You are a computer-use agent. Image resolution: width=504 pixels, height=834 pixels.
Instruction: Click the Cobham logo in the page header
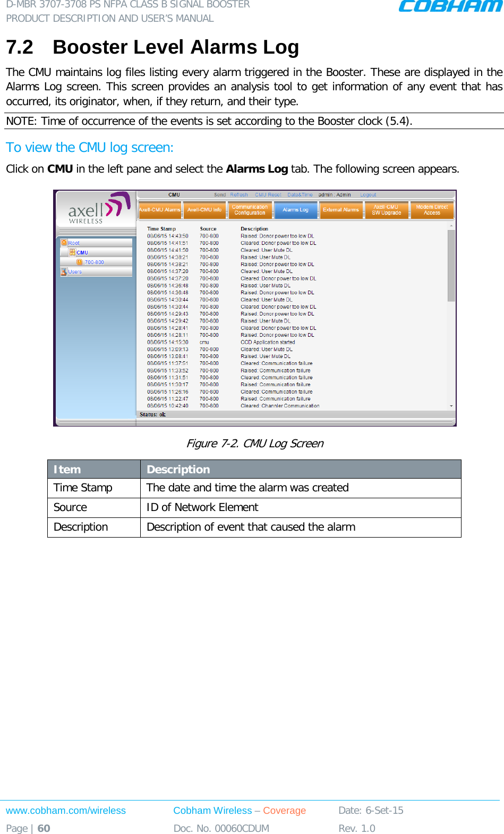click(450, 6)
